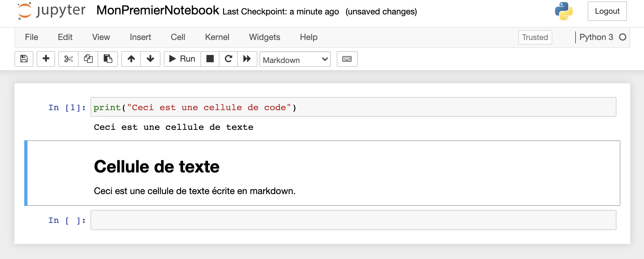Open the Insert menu
The width and height of the screenshot is (644, 259).
tap(140, 37)
